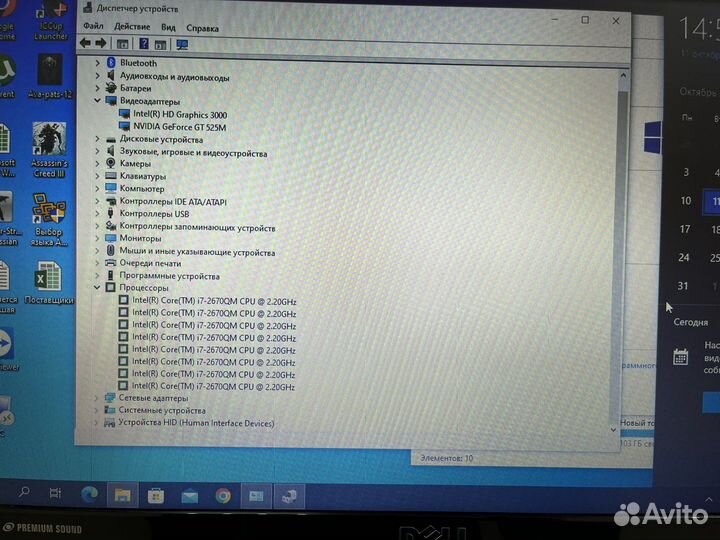720x540 pixels.
Task: Select the last i7-2670QM processor entry
Action: pos(214,386)
